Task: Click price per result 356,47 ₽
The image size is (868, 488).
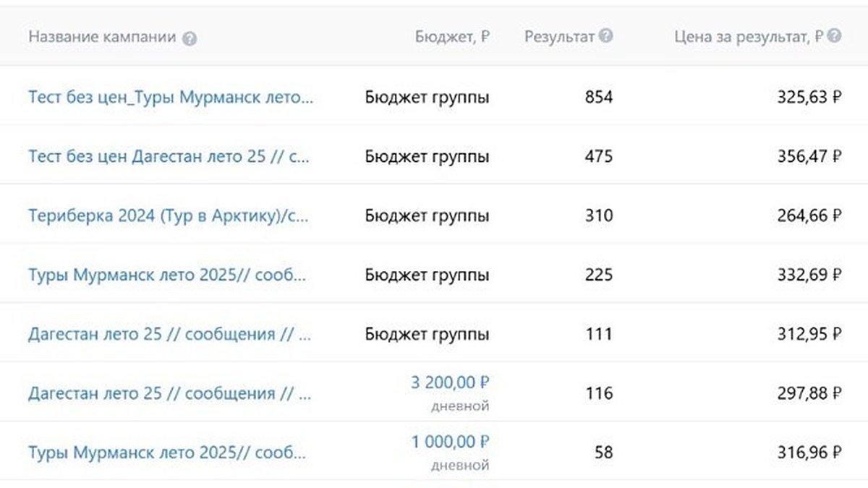Action: tap(810, 156)
